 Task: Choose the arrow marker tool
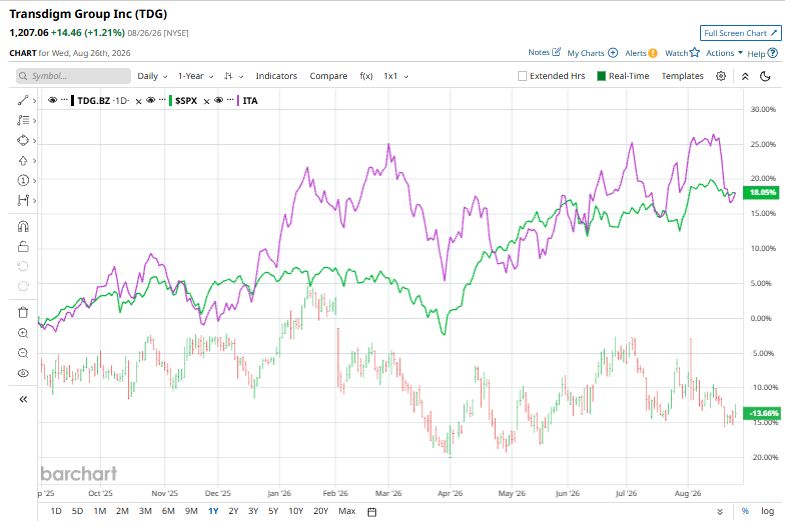click(x=23, y=161)
